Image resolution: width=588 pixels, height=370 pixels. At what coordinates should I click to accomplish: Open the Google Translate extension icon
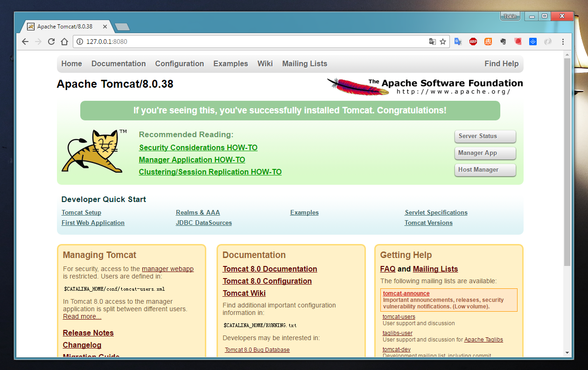[x=458, y=42]
